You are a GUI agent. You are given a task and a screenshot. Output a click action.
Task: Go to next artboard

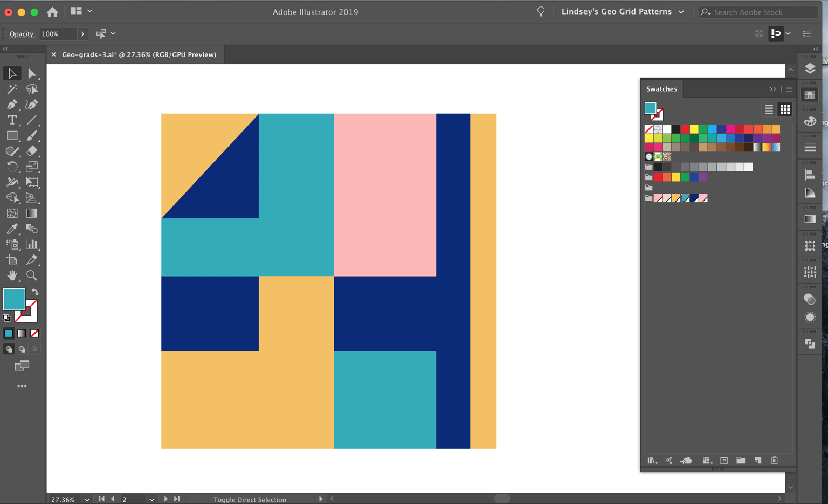coord(165,499)
